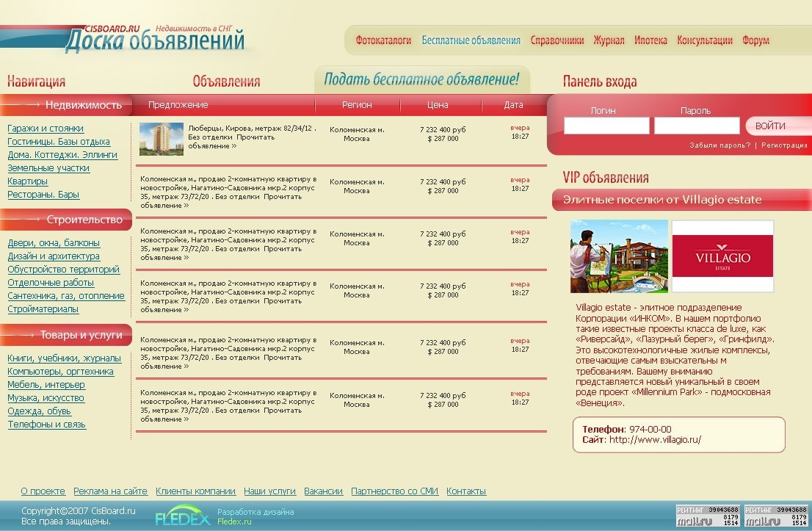Click the О проекте footer link
The width and height of the screenshot is (812, 531).
(43, 491)
